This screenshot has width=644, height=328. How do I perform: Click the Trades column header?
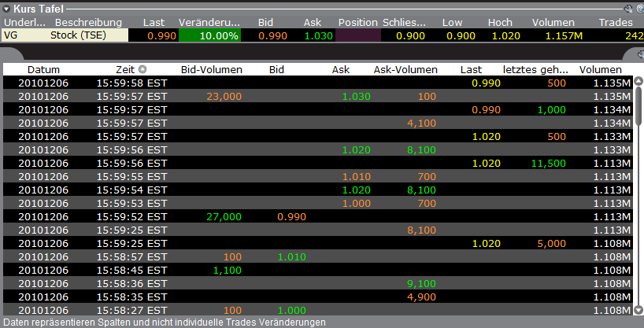615,23
